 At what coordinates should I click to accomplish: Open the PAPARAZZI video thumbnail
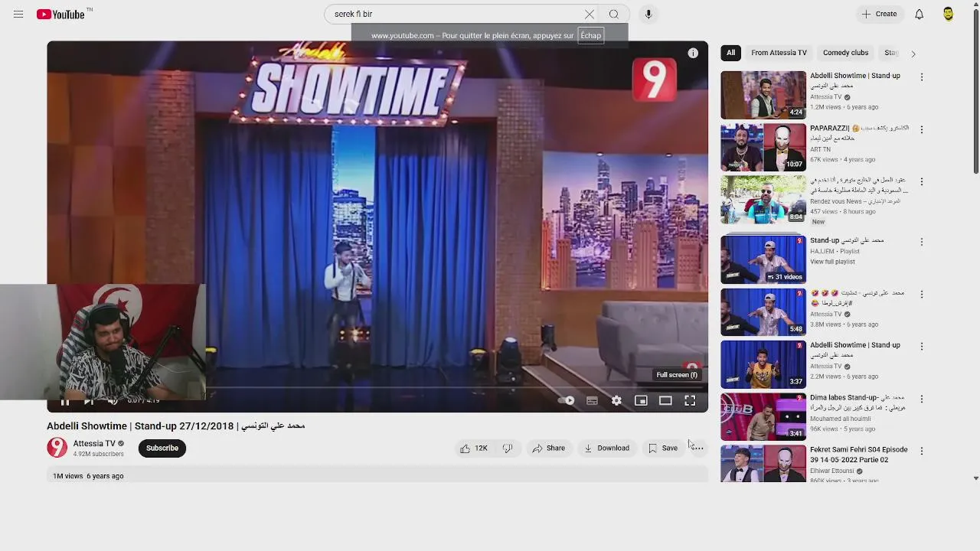pos(763,148)
